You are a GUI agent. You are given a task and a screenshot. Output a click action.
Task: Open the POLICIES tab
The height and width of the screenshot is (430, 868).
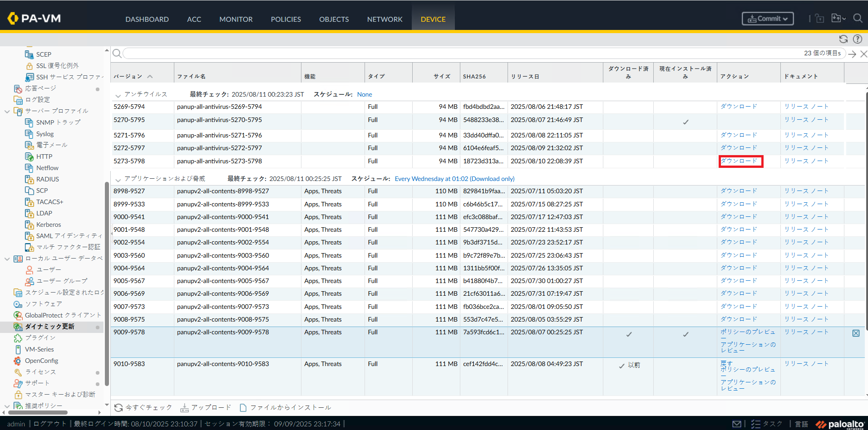point(286,19)
